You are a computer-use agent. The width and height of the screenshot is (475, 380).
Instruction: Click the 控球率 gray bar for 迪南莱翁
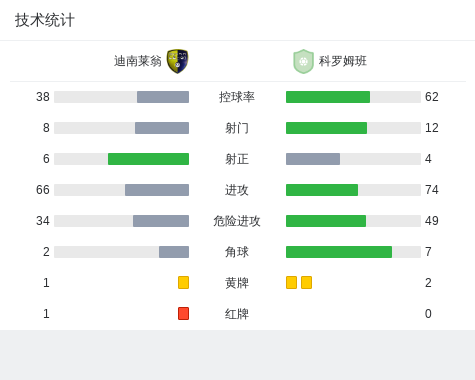163,97
